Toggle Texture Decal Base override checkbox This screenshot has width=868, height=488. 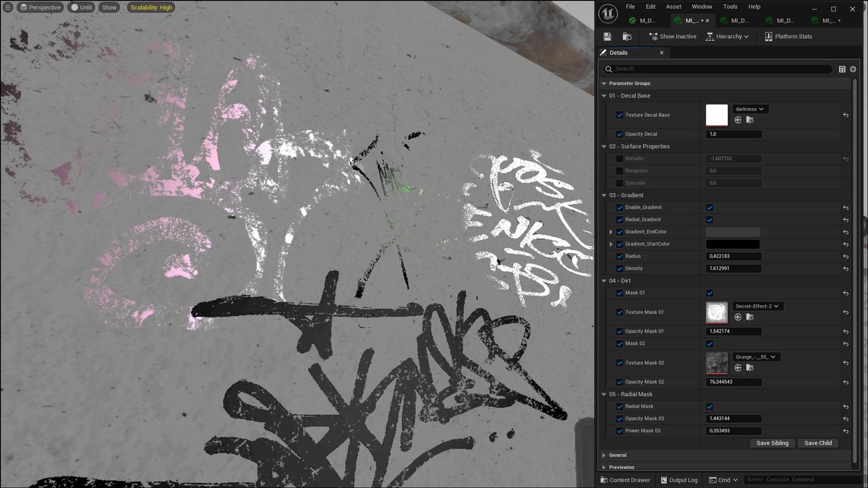(620, 115)
